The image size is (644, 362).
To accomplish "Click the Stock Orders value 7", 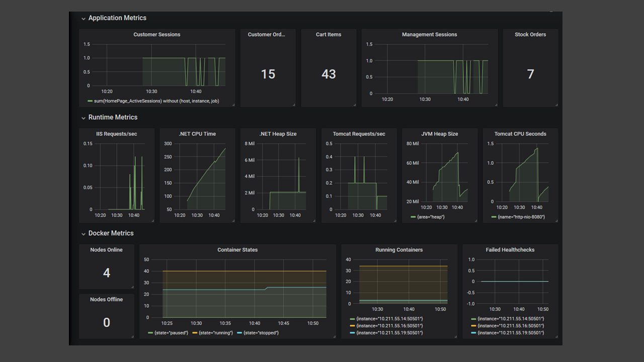I will (x=530, y=74).
